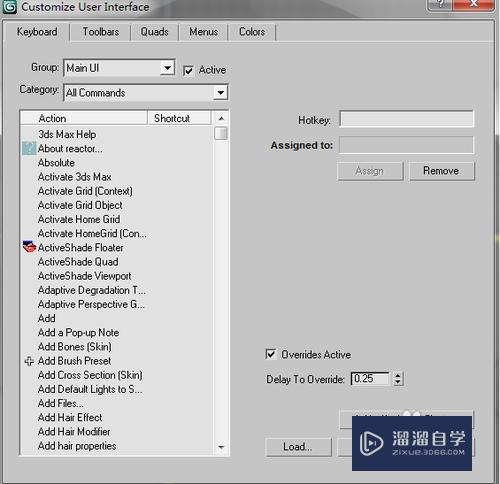The image size is (500, 484).
Task: Select the Add hair properties action
Action: click(77, 446)
